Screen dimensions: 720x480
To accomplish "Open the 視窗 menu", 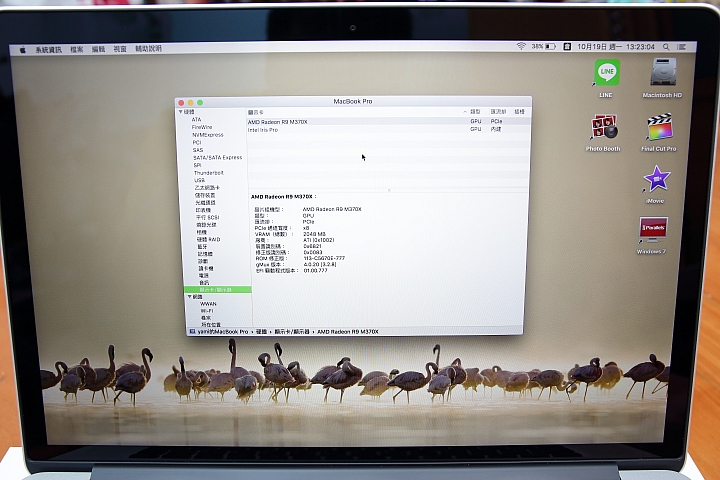I will click(x=120, y=49).
